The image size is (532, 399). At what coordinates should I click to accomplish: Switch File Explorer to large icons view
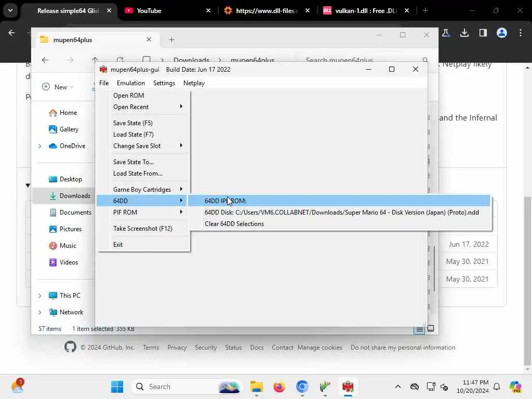pyautogui.click(x=431, y=328)
